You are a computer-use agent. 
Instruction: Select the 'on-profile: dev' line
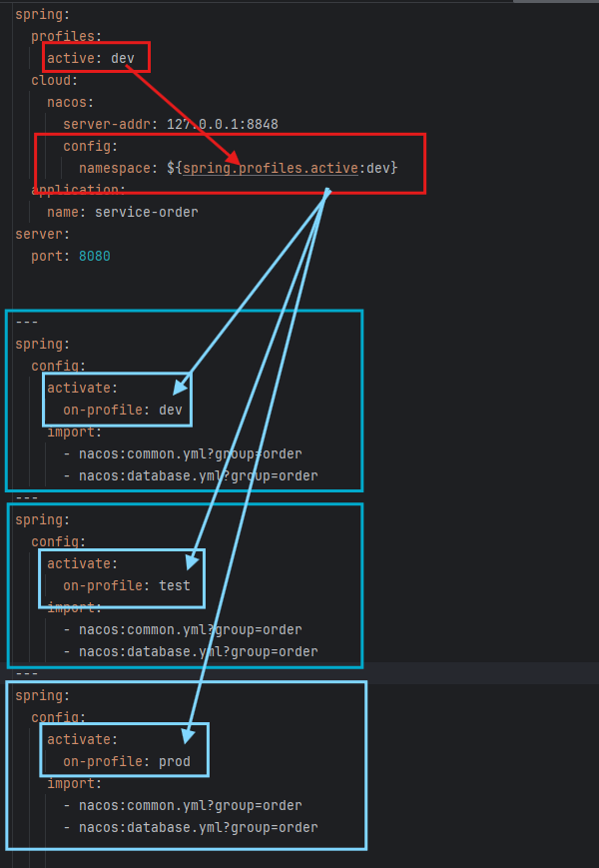pyautogui.click(x=123, y=410)
